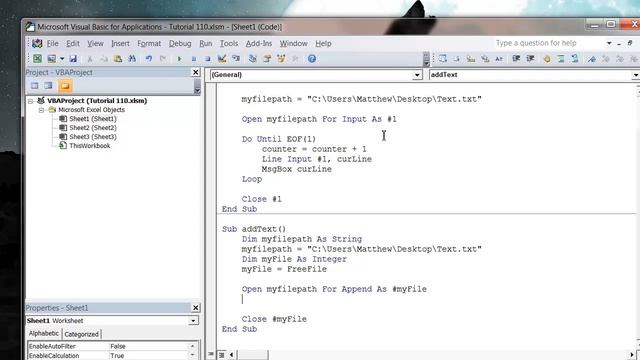Toggle Folders button in Project panel
The height and width of the screenshot is (360, 640).
coord(65,86)
